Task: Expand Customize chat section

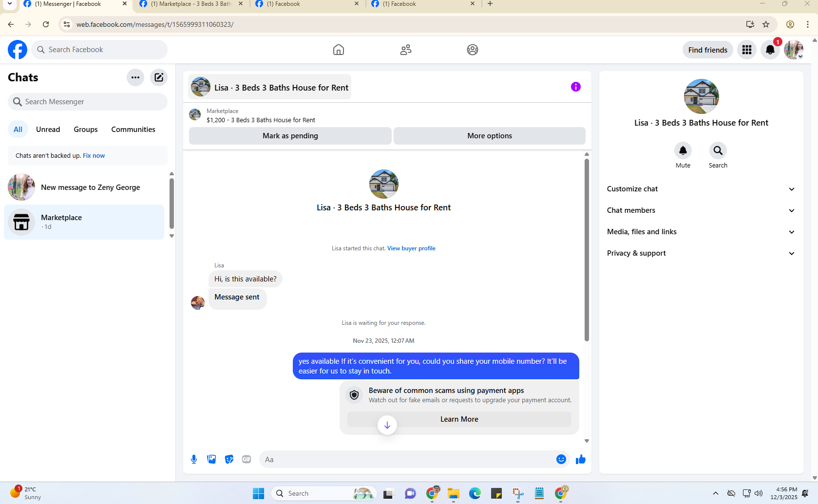Action: coord(701,189)
